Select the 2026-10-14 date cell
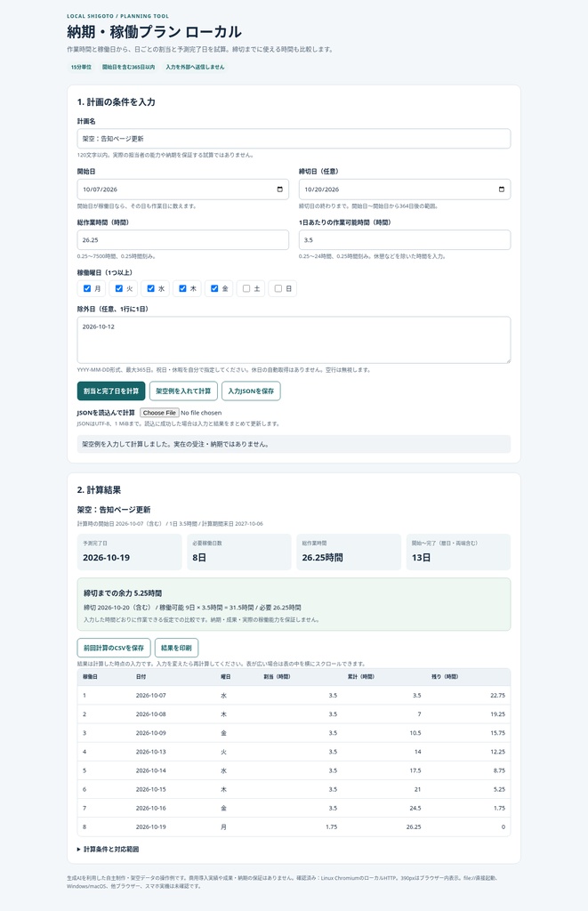The image size is (588, 911). tap(151, 770)
